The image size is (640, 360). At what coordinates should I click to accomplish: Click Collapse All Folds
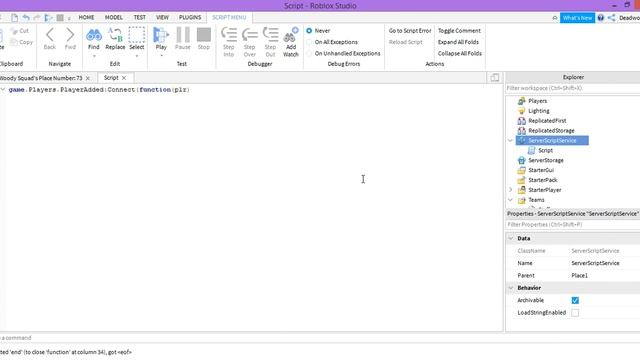coord(460,53)
